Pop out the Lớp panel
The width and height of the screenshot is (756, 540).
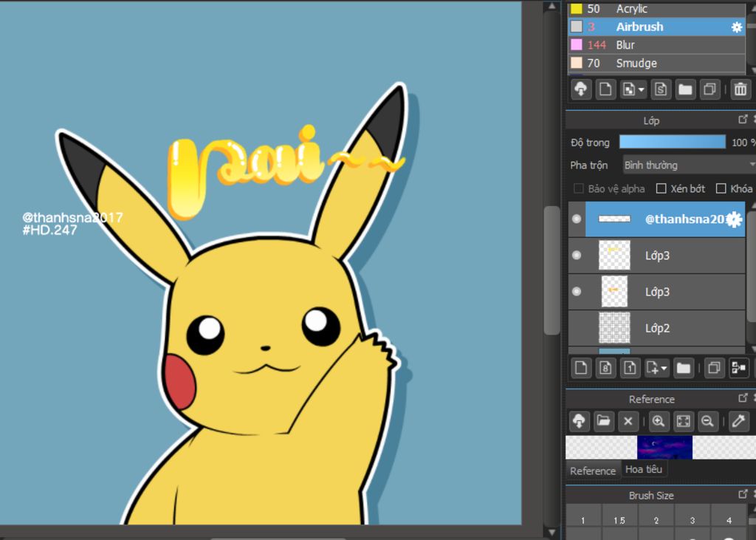[743, 119]
